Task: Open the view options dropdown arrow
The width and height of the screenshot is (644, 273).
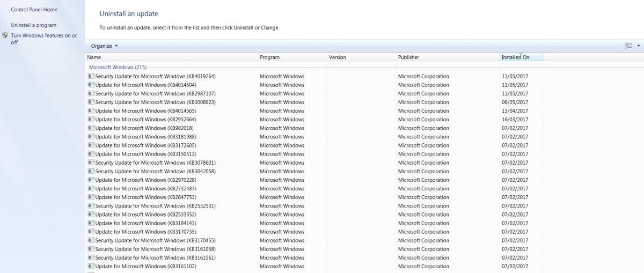Action: (x=638, y=46)
